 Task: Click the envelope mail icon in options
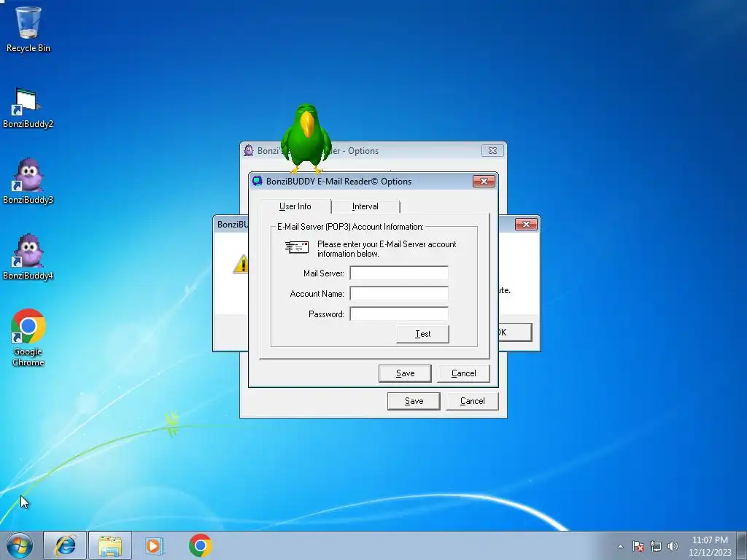(297, 247)
